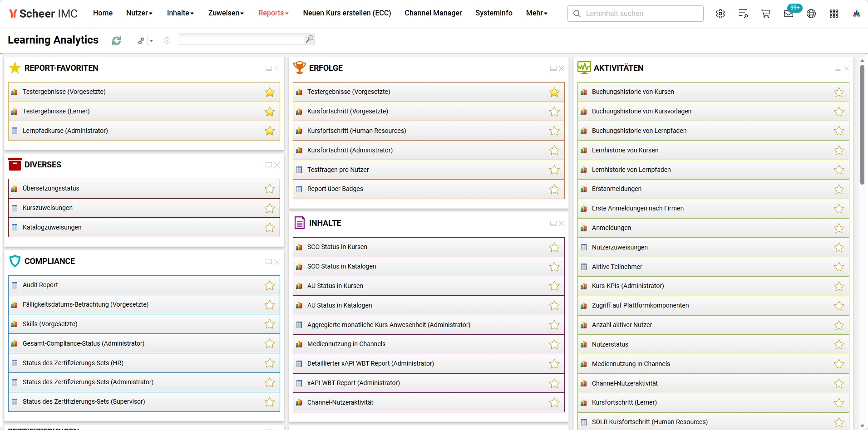Image resolution: width=868 pixels, height=430 pixels.
Task: Open the shopping cart icon
Action: (766, 14)
